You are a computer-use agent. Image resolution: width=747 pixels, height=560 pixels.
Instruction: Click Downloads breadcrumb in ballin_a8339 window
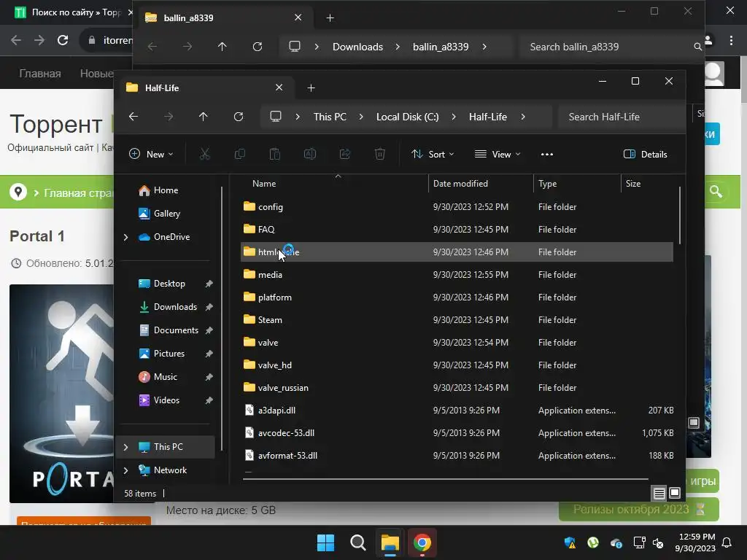pyautogui.click(x=357, y=47)
